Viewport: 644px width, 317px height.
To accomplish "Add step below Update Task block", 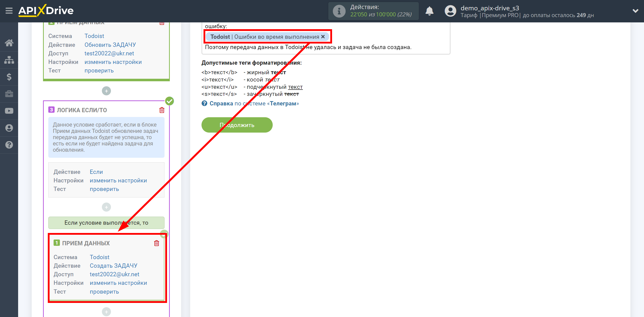I will [106, 91].
